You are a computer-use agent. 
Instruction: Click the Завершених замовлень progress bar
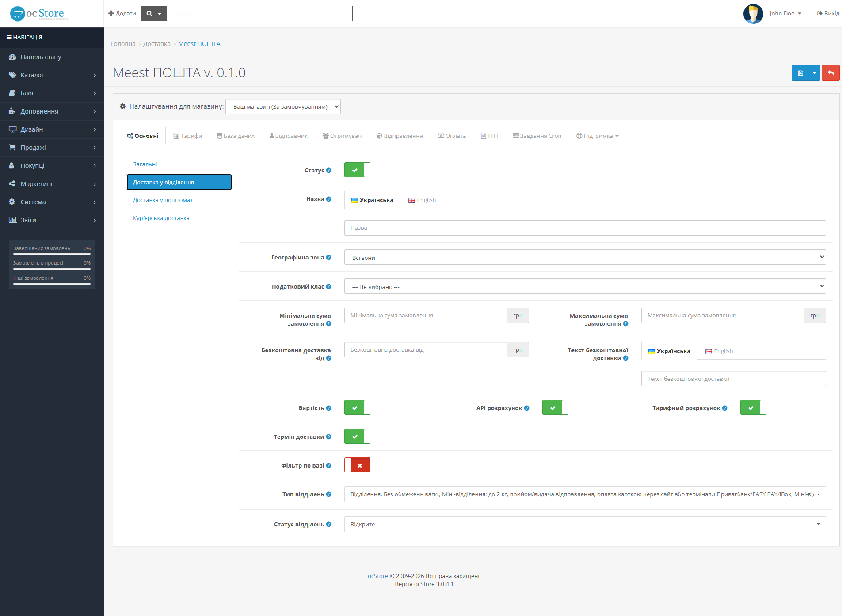52,254
